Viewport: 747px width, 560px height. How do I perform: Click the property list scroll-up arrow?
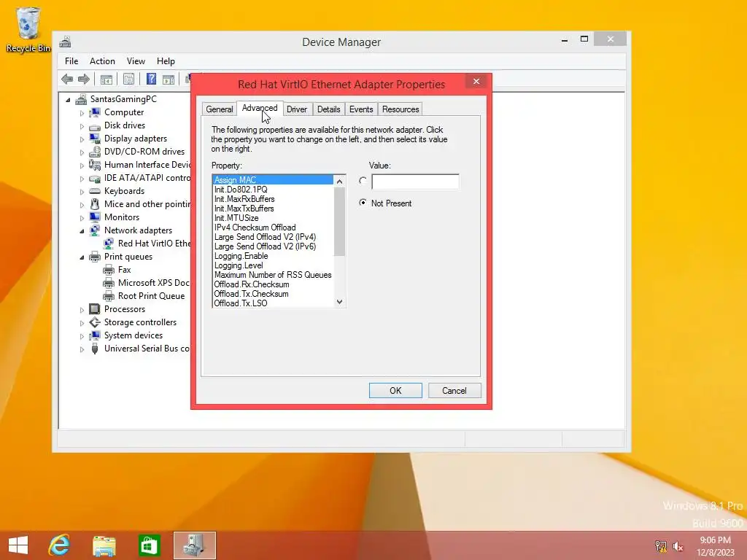coord(340,181)
